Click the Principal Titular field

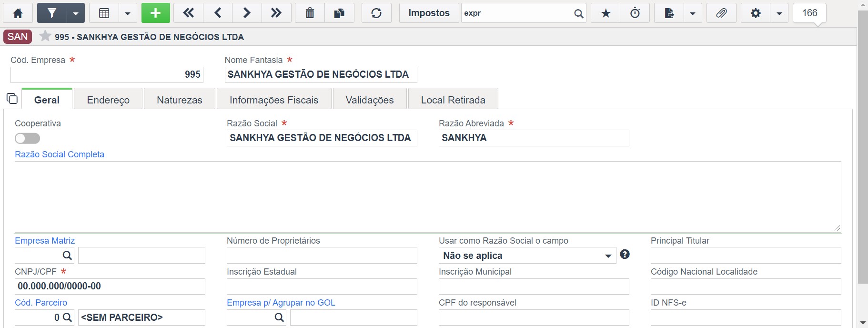pos(746,256)
